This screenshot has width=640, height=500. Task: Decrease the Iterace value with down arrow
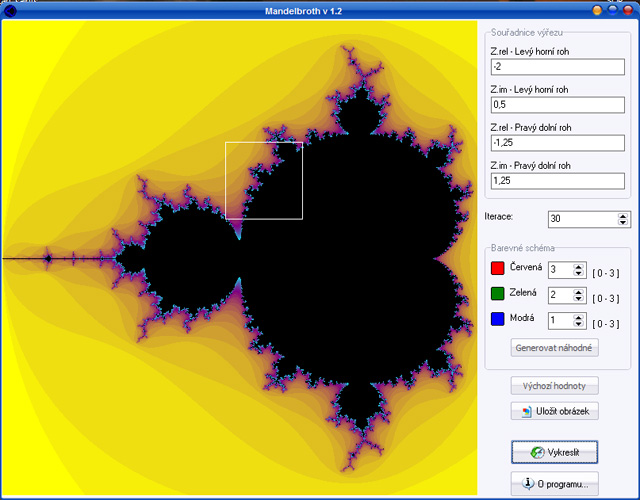[x=623, y=222]
